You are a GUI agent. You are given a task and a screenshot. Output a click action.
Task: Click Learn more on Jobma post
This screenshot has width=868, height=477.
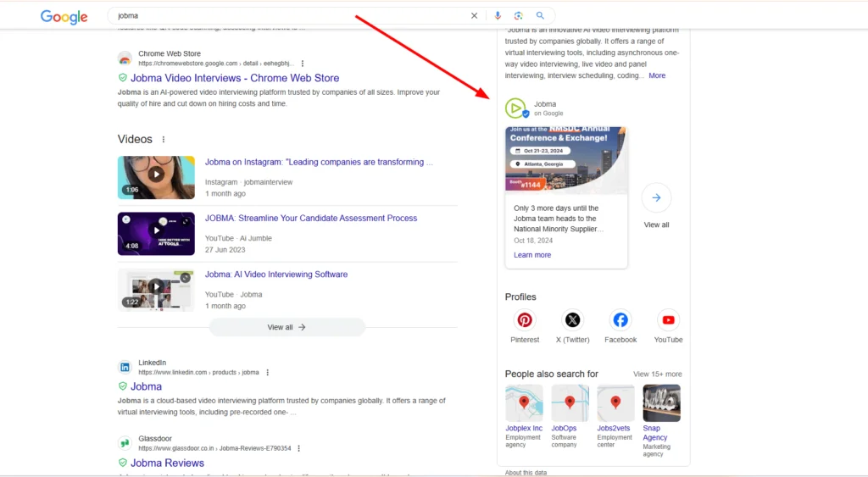[532, 255]
